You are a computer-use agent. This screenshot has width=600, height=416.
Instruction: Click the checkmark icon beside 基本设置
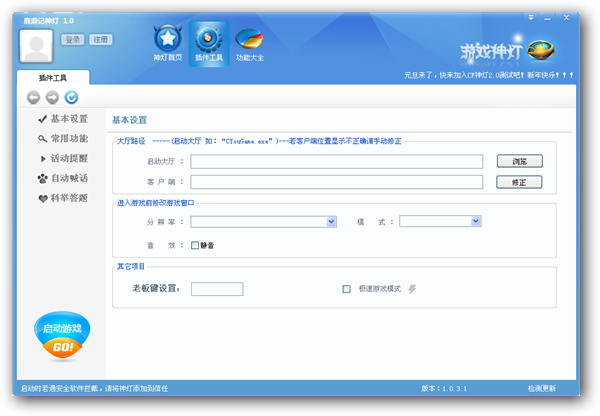(x=42, y=119)
